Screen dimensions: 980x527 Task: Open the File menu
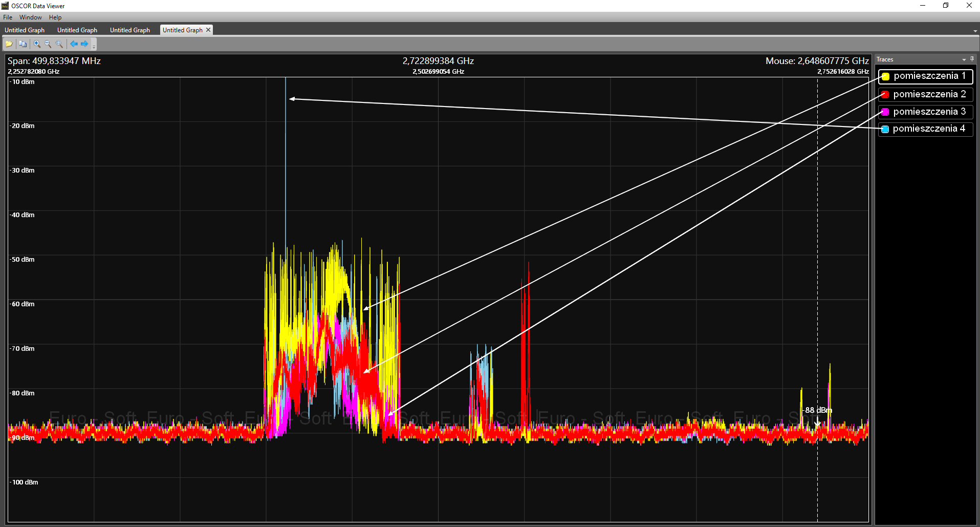pyautogui.click(x=8, y=17)
